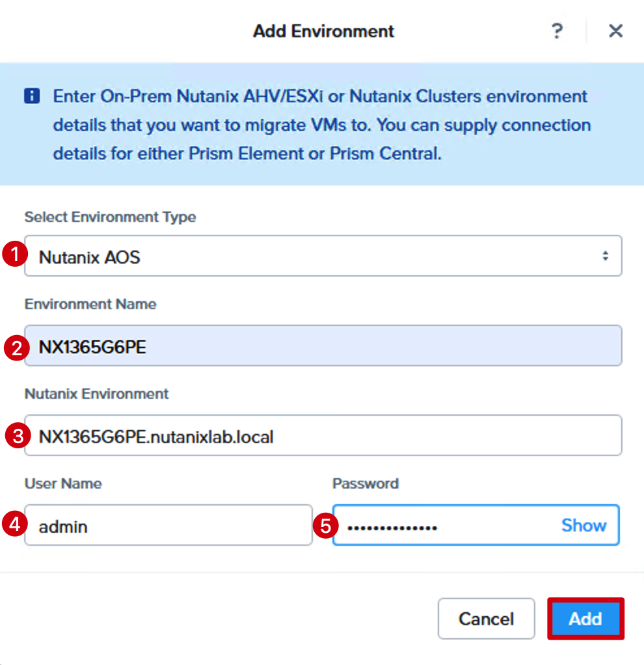Click the Select Environment Type label
The width and height of the screenshot is (644, 665).
click(110, 217)
